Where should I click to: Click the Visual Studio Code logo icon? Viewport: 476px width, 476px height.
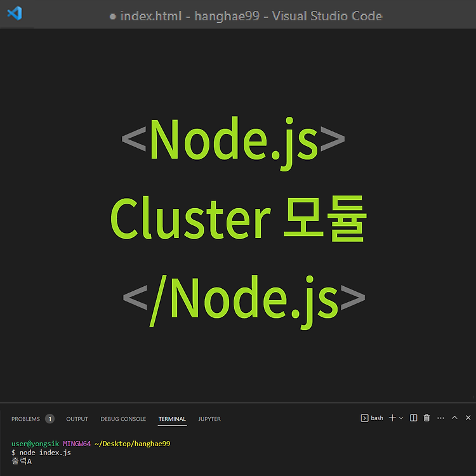click(15, 13)
